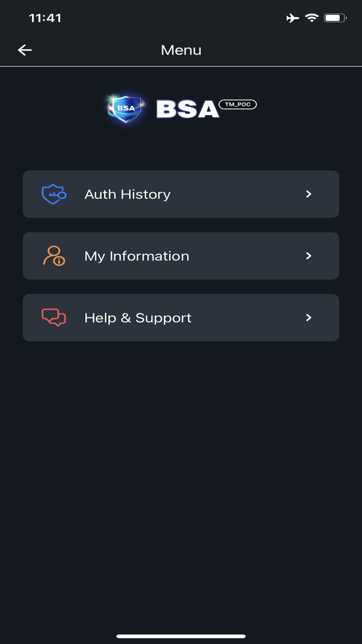Tap the blue shield-key Auth History icon
The image size is (362, 644).
54,194
